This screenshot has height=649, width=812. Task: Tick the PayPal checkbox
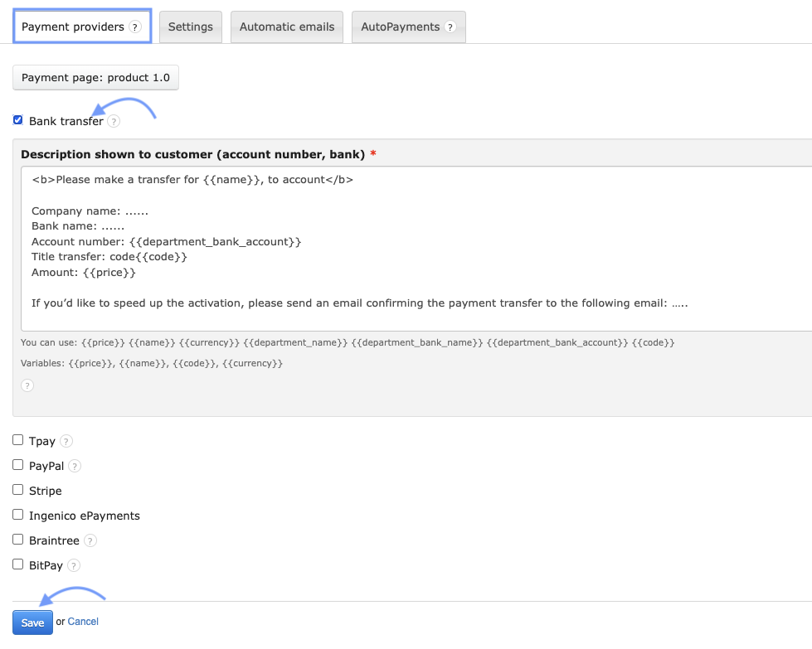[18, 465]
